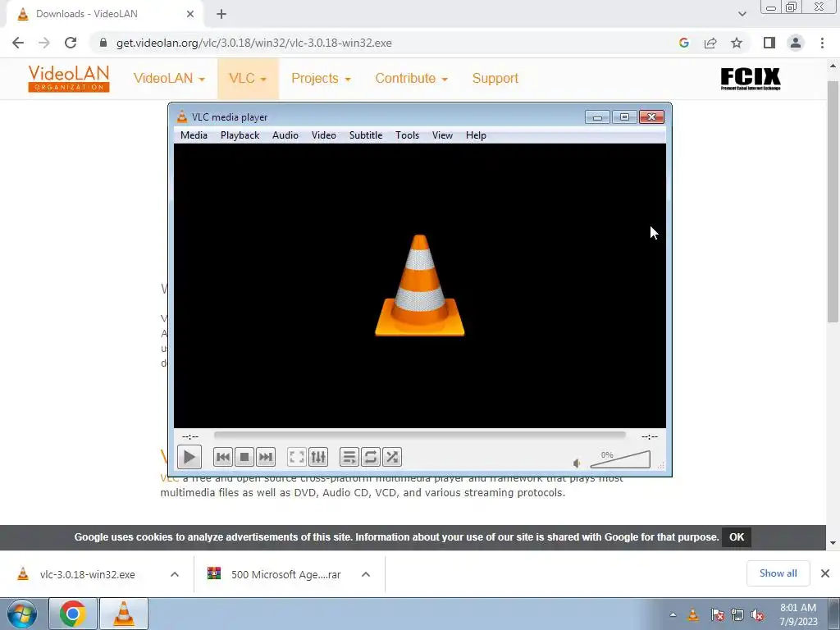Open downloaded vlc-3.0.18-win32.exe file
Screen dimensions: 840x630
coord(85,574)
